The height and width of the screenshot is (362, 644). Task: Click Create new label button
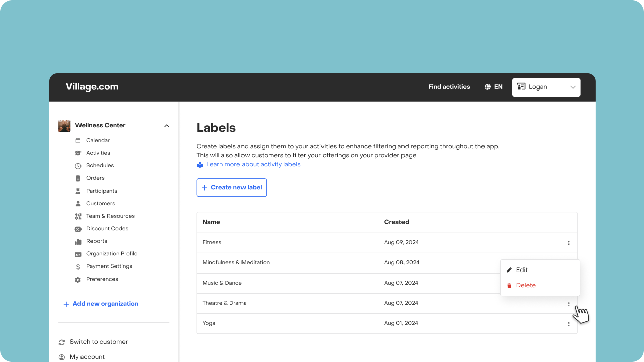[x=231, y=188]
